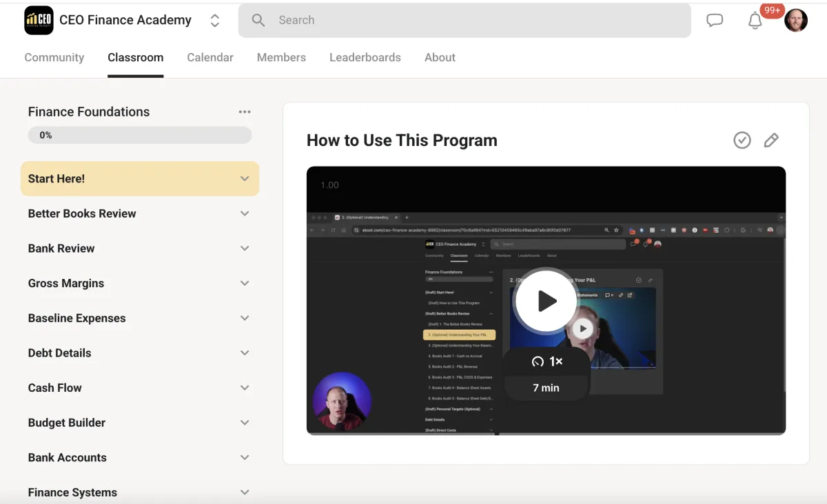The image size is (827, 504).
Task: Go to the Calendar tab
Action: (x=210, y=58)
